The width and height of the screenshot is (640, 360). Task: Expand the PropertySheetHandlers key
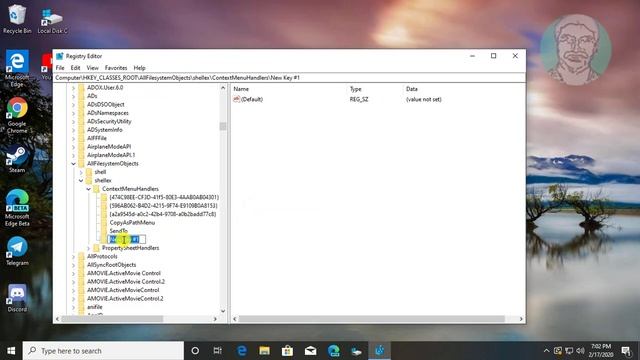pos(89,248)
